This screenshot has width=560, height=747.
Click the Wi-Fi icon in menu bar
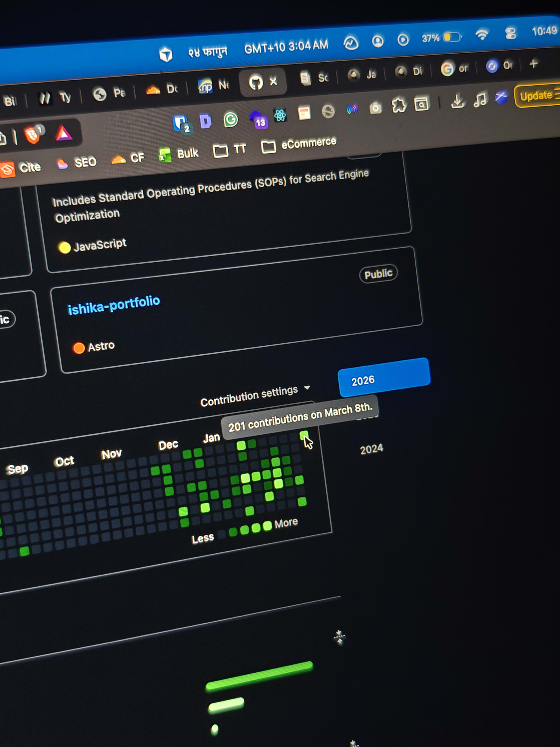[482, 34]
